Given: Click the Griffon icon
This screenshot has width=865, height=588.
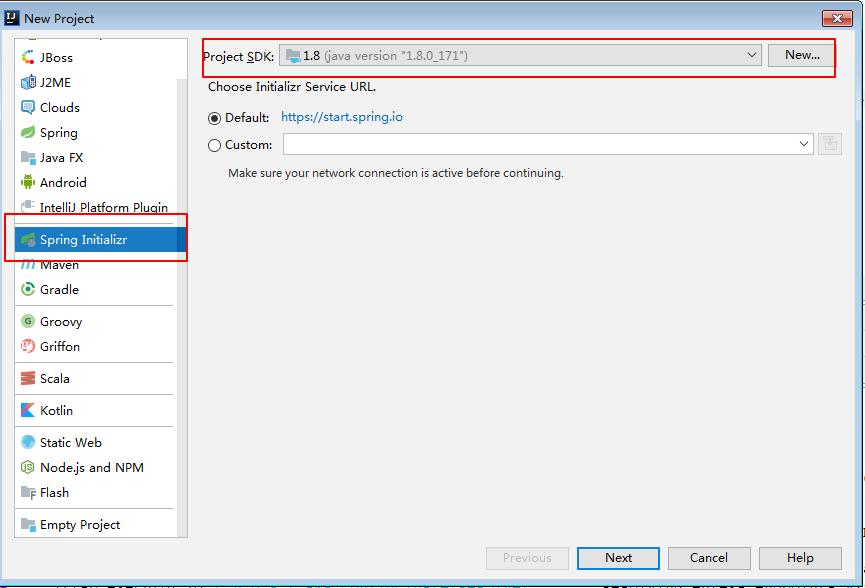Looking at the screenshot, I should [28, 346].
